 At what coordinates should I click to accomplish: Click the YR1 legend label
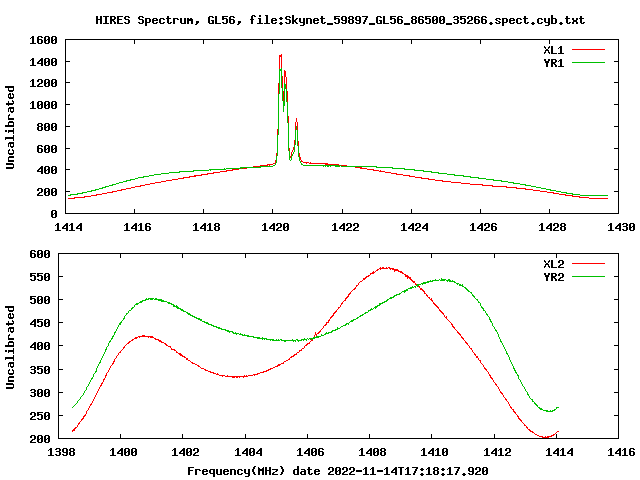[x=553, y=63]
